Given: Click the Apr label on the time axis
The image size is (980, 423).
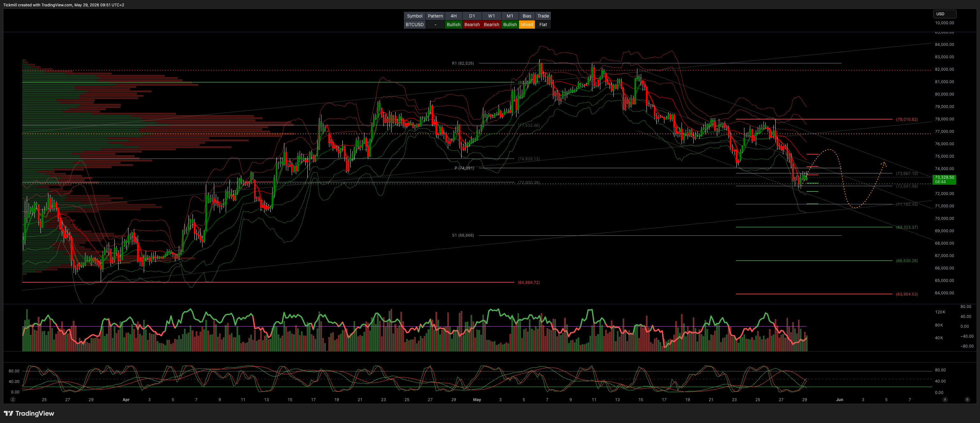Looking at the screenshot, I should click(x=126, y=399).
